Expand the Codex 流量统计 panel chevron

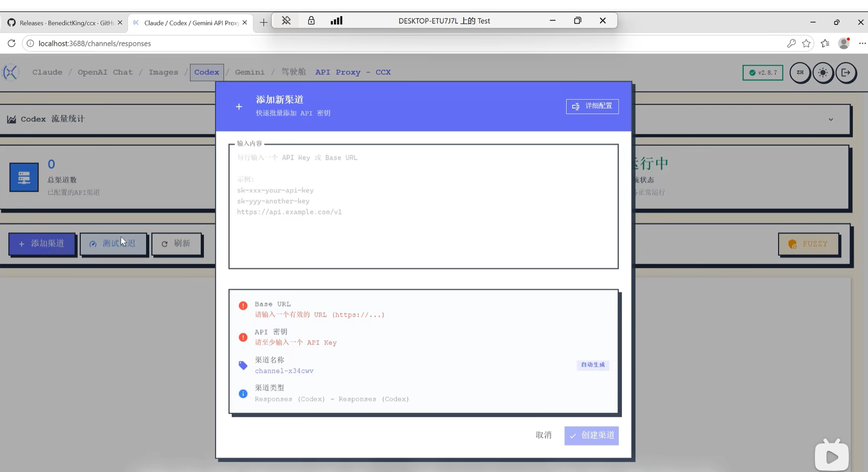pyautogui.click(x=831, y=119)
